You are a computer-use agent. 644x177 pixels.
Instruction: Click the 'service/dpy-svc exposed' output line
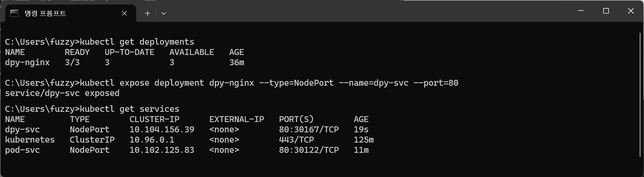pos(62,93)
